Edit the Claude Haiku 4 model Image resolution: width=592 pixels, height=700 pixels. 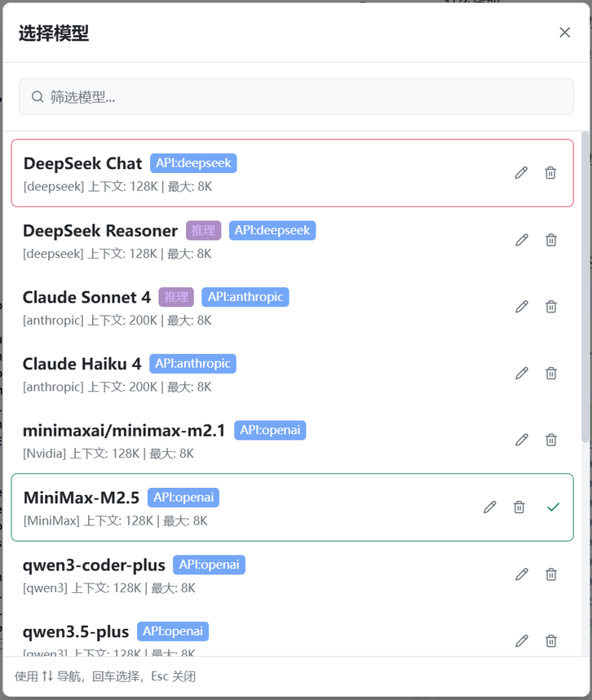tap(522, 374)
